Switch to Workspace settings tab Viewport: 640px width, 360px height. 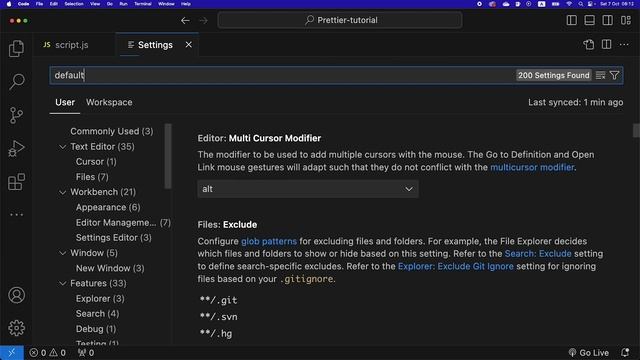click(109, 102)
